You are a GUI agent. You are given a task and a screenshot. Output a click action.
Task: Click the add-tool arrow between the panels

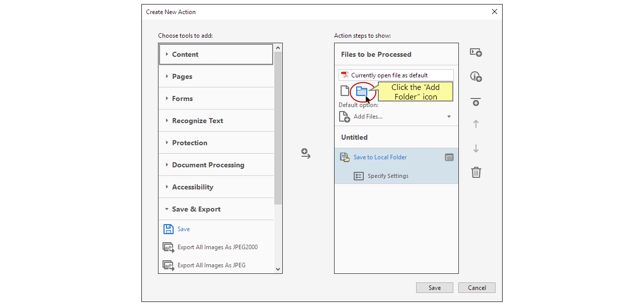pos(305,154)
